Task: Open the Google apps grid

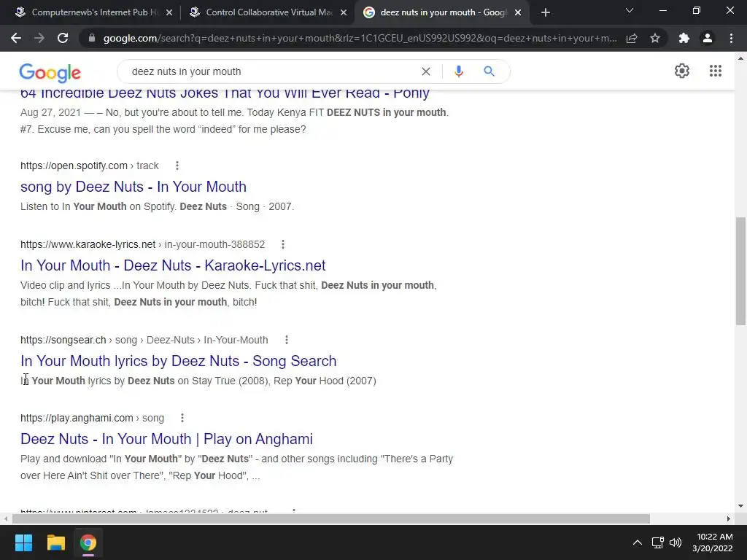Action: click(715, 71)
